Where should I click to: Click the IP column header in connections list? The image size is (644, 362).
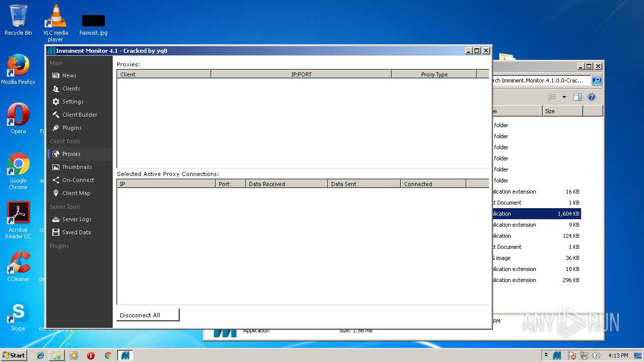(167, 184)
